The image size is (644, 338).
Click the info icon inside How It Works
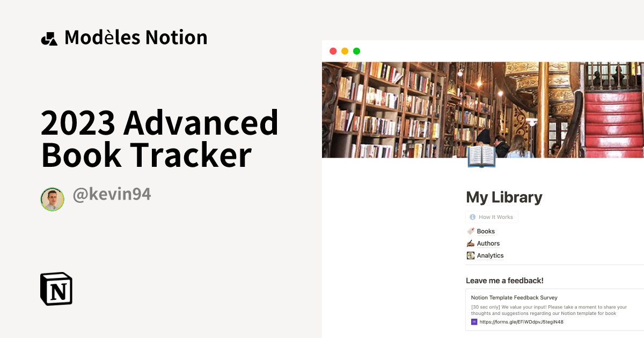tap(472, 217)
